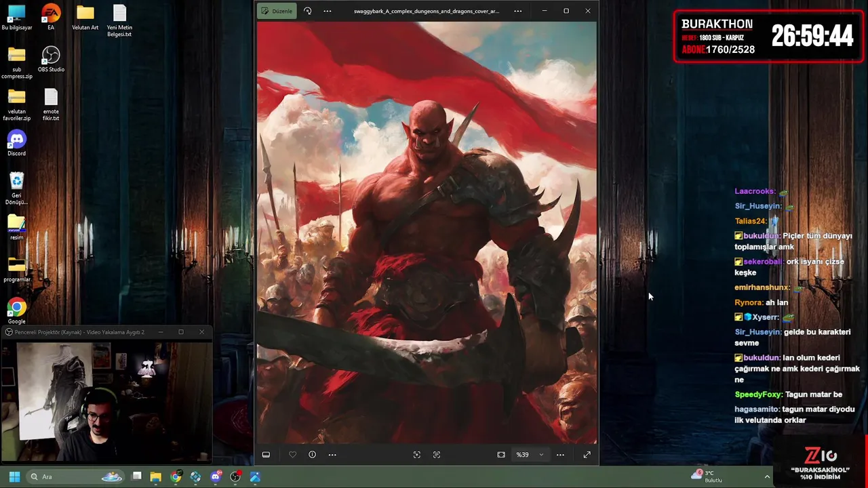The image size is (868, 488).
Task: Enter fullscreen with the expand arrows icon
Action: pyautogui.click(x=587, y=455)
